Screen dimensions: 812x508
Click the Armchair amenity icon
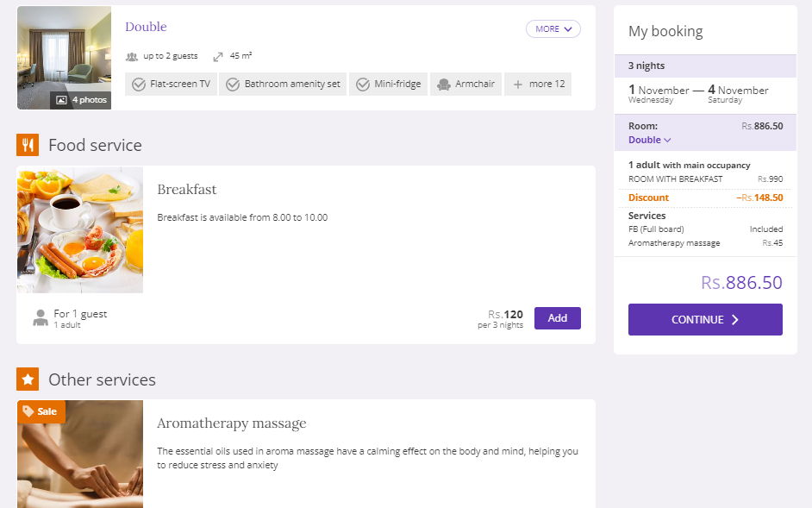444,84
